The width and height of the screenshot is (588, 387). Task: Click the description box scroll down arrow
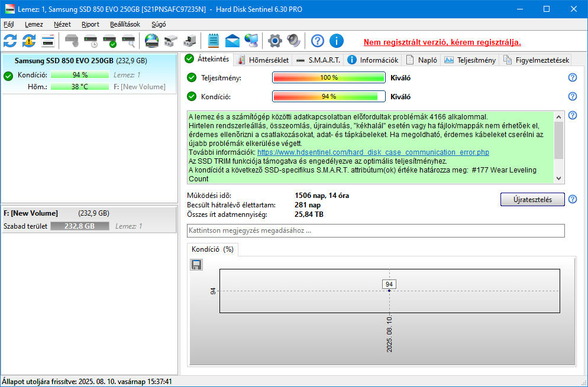[559, 178]
